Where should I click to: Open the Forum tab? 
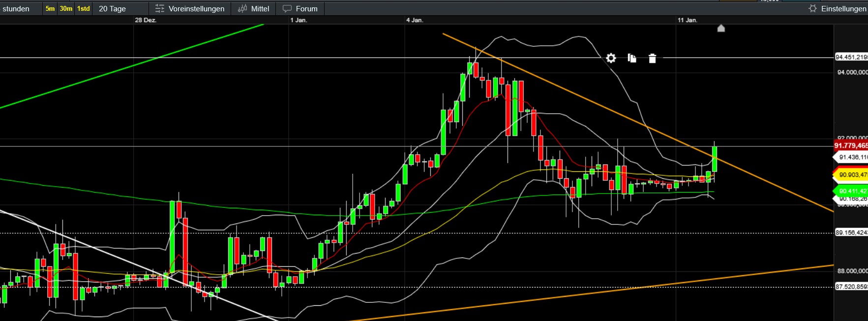(x=306, y=8)
